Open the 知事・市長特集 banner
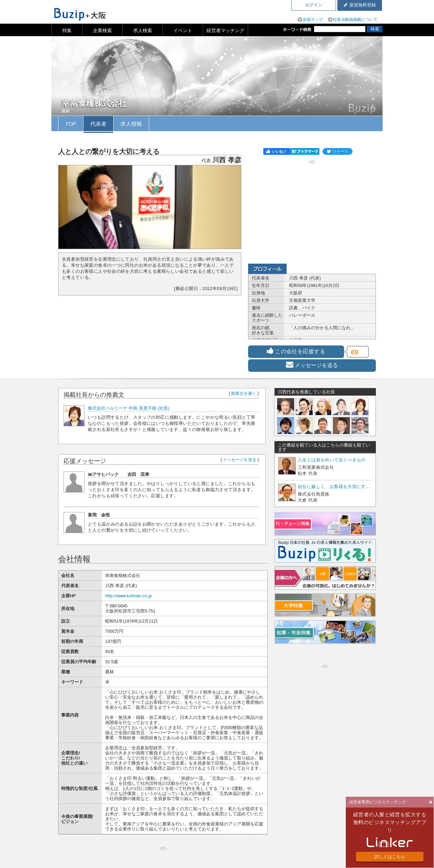Image resolution: width=434 pixels, height=868 pixels. (x=325, y=632)
